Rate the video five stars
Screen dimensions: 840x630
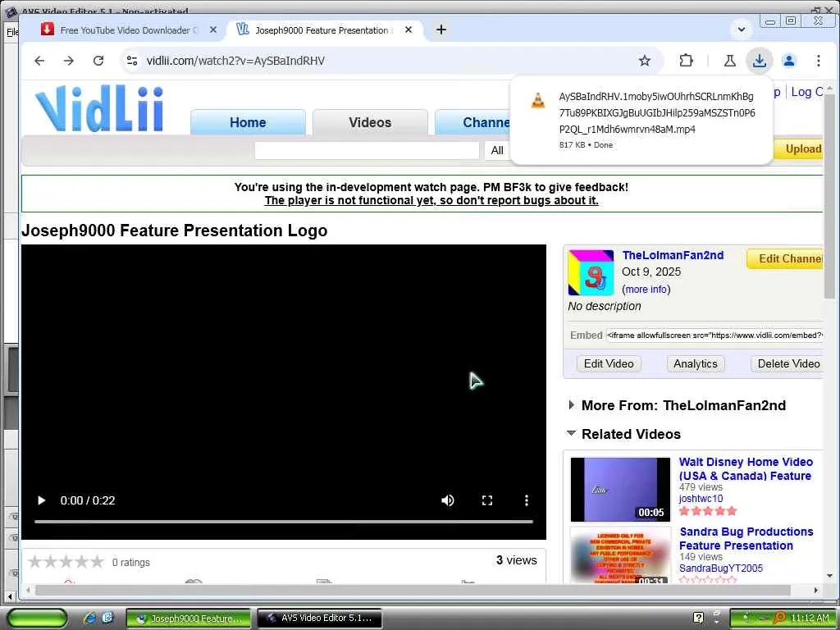click(97, 561)
